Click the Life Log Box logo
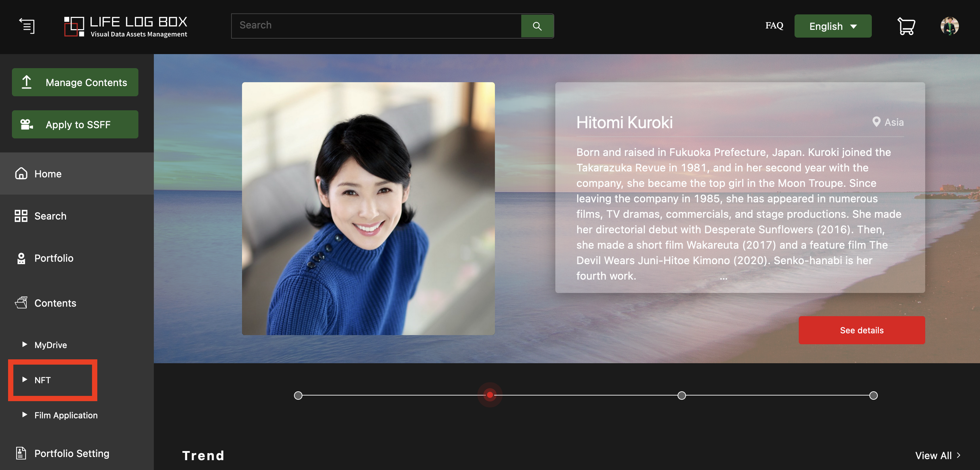Image resolution: width=980 pixels, height=470 pixels. tap(125, 26)
